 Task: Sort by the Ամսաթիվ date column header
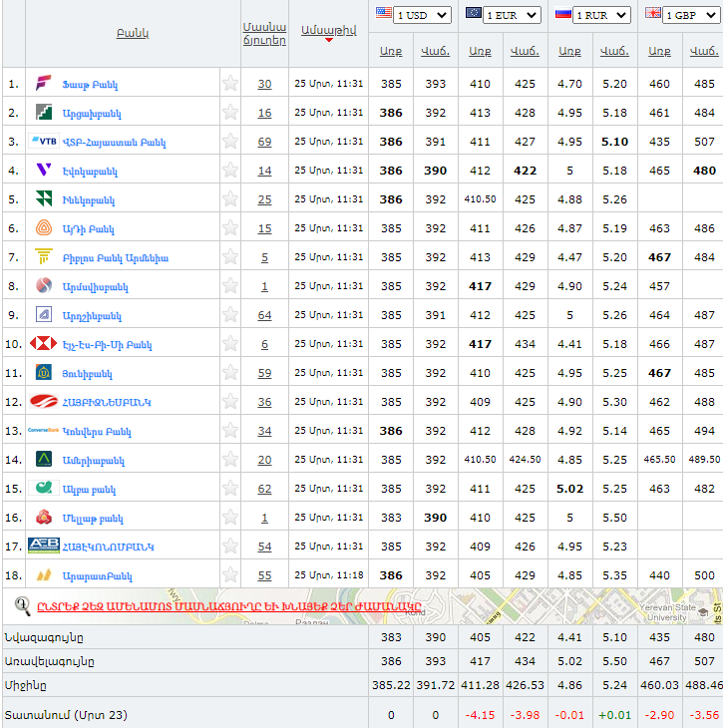[x=329, y=31]
